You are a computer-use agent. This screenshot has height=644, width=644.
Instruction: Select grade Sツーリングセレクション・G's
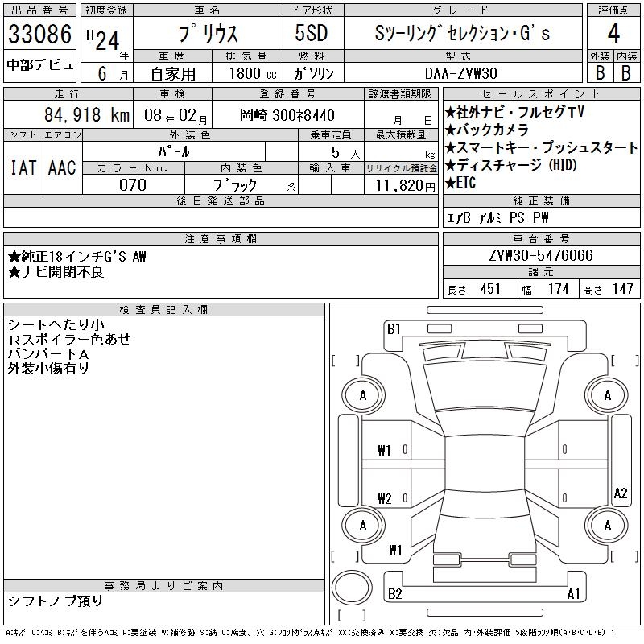coord(462,33)
